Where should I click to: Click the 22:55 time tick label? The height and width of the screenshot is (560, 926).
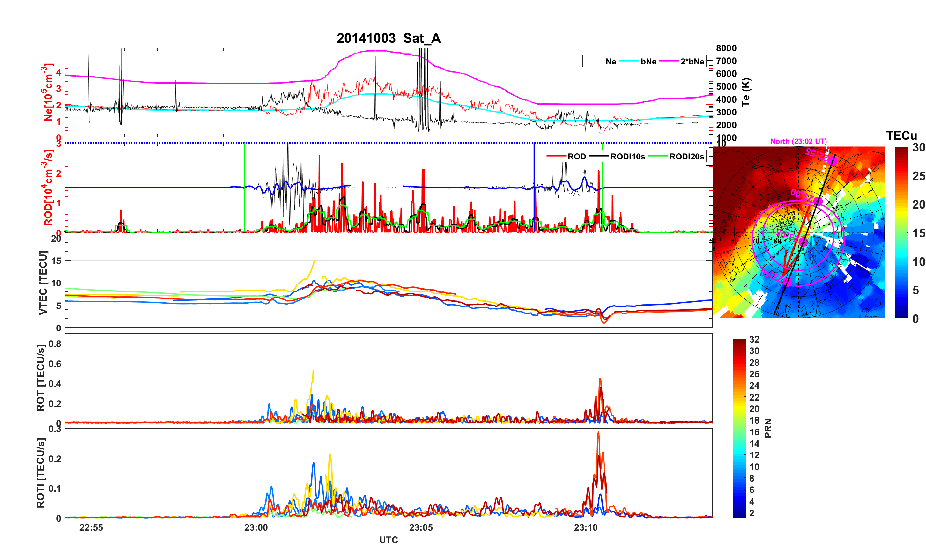point(91,528)
